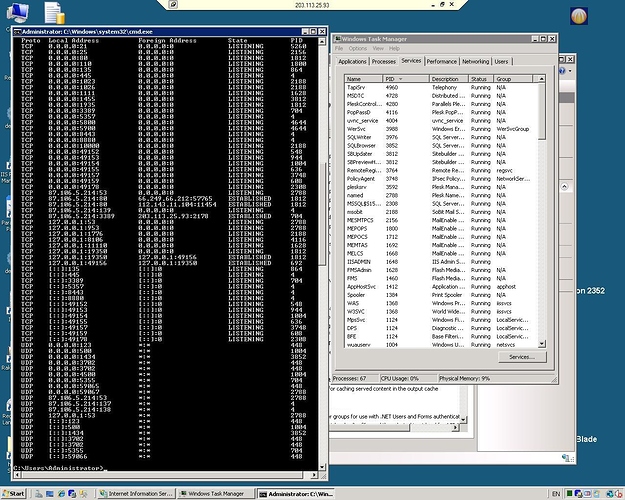Select the uvnc_service row
Viewport: 625px width, 500px height.
click(x=441, y=120)
